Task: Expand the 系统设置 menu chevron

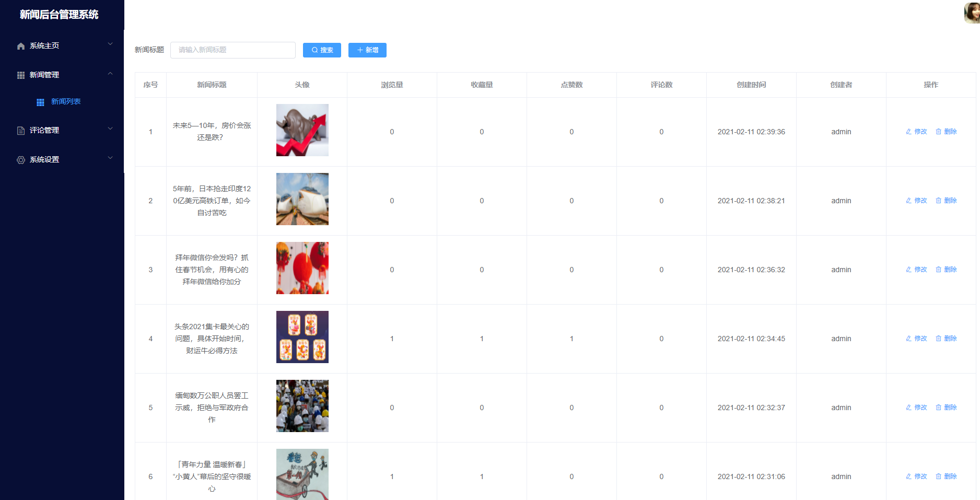Action: click(110, 158)
